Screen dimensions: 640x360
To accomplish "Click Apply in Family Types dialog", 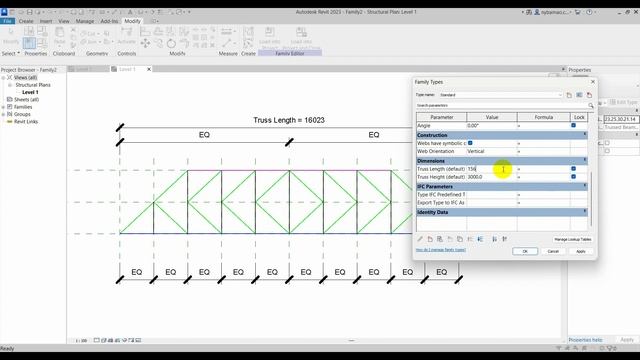I will tap(581, 251).
